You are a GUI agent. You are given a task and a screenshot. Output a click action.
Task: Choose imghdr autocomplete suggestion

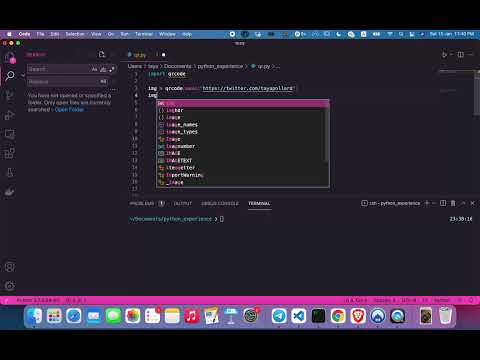pos(243,110)
